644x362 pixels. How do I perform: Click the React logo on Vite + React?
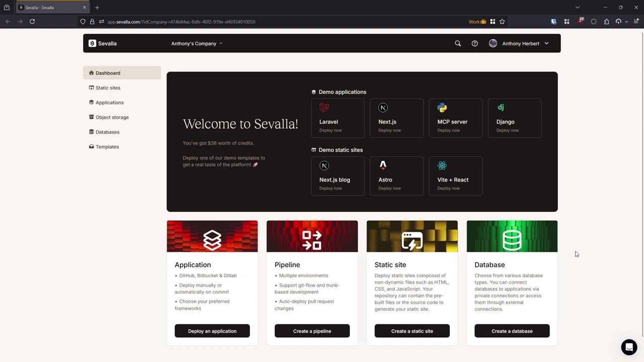point(442,165)
